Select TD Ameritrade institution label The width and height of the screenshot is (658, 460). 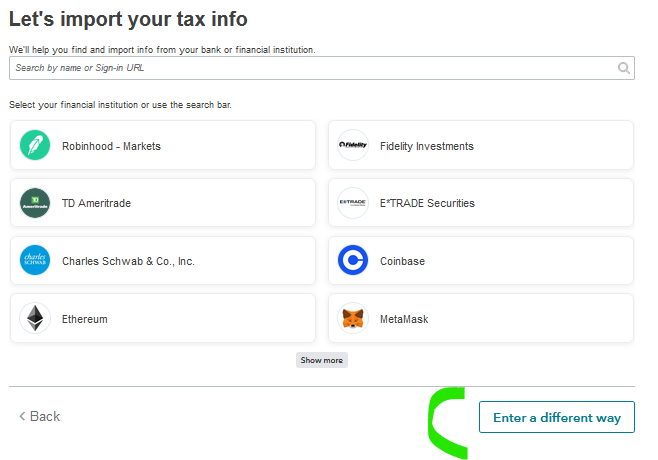(97, 203)
